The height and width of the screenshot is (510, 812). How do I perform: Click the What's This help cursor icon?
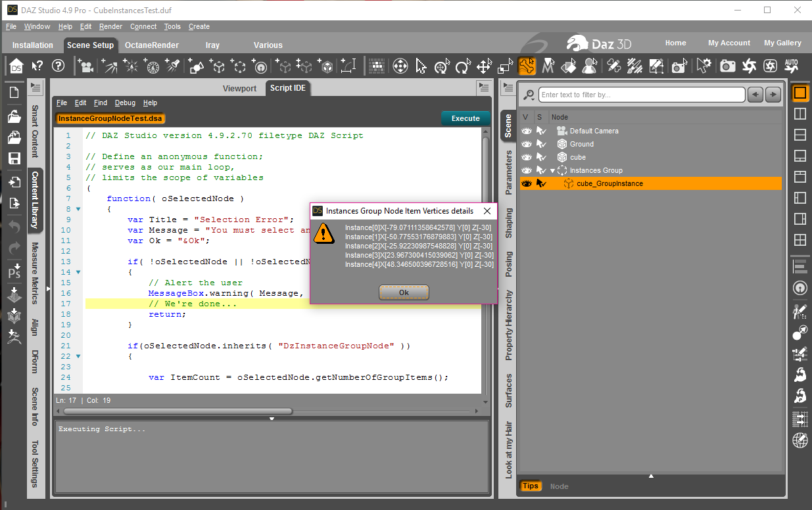(x=37, y=66)
